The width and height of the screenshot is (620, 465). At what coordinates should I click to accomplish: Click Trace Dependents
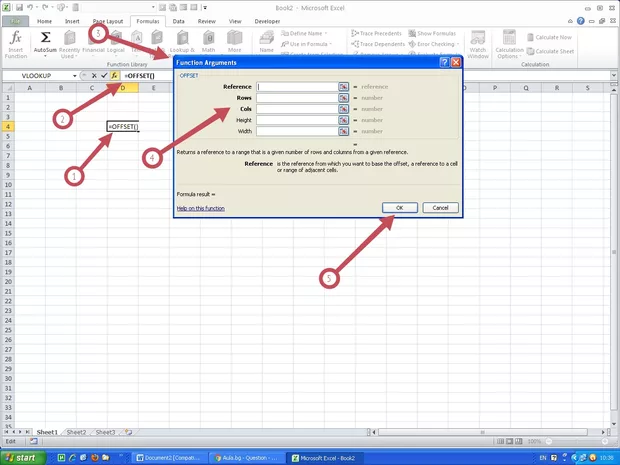(x=378, y=44)
